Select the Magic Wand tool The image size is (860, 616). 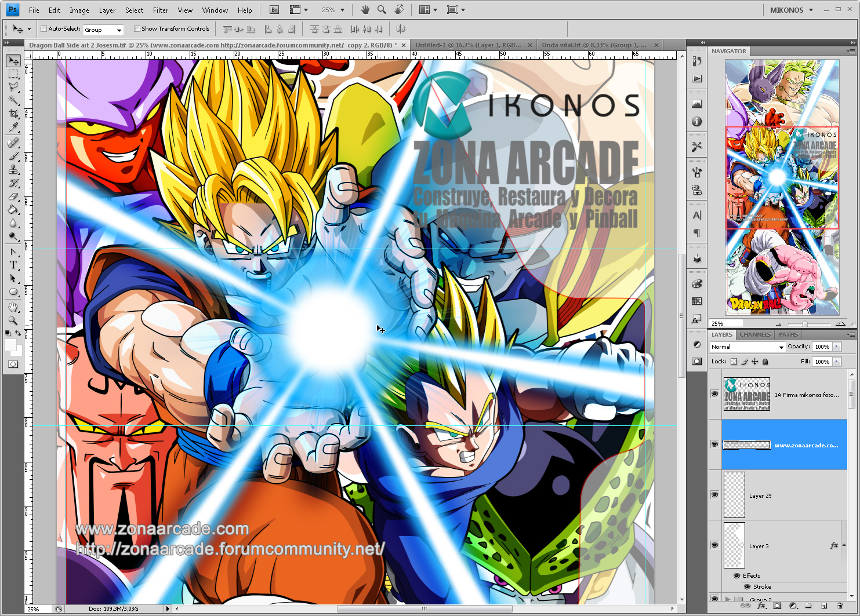click(13, 100)
